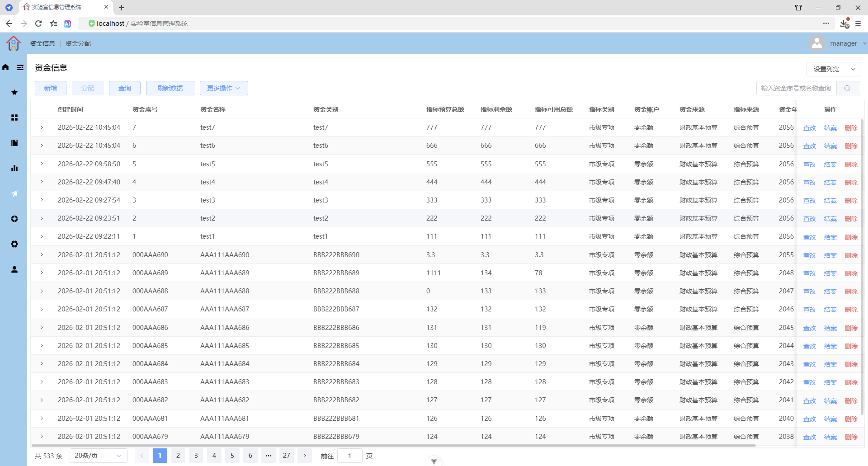Click 删除 link for test1 row
Screen dimensions: 868x466
851,237
